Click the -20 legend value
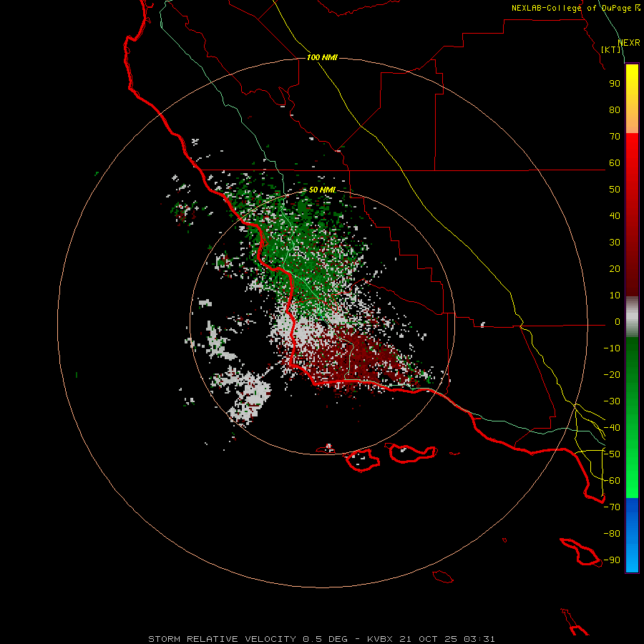This screenshot has width=644, height=644. (612, 374)
